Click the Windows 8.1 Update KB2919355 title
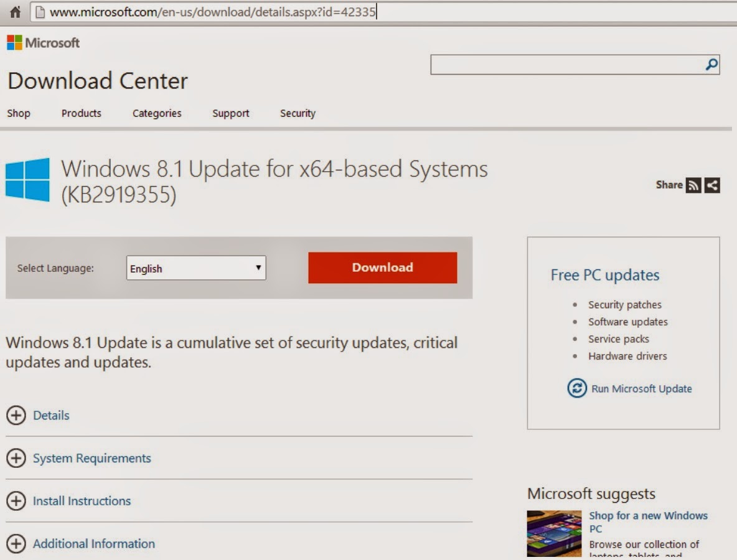Viewport: 737px width, 560px height. coord(275,181)
